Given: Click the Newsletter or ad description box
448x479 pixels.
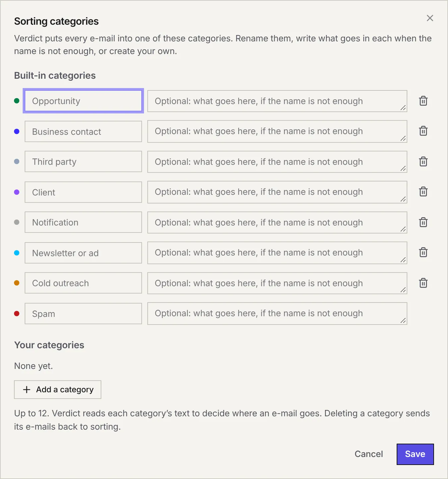Looking at the screenshot, I should click(277, 253).
